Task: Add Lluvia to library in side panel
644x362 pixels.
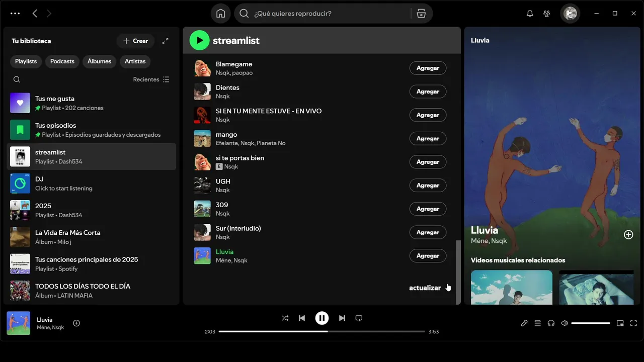Action: pos(628,235)
